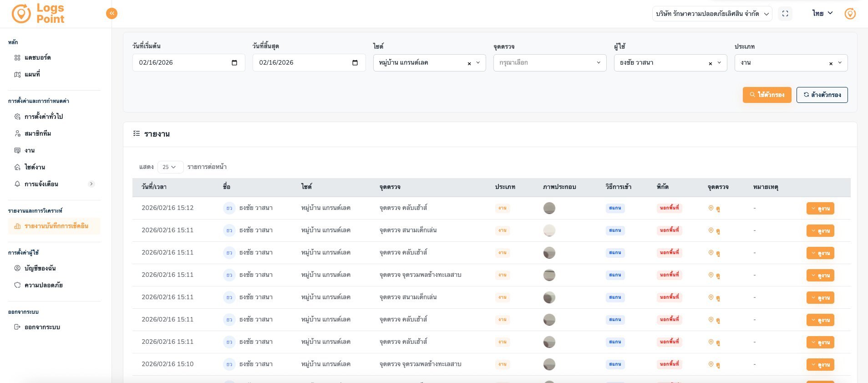Open the company selector dropdown

coord(712,14)
